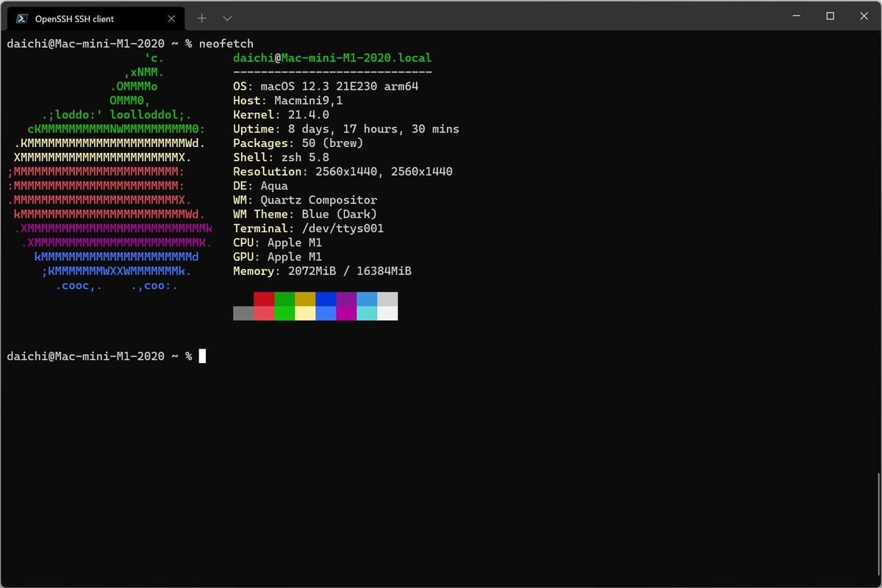882x588 pixels.
Task: Click the pale yellow color block
Action: click(x=305, y=313)
